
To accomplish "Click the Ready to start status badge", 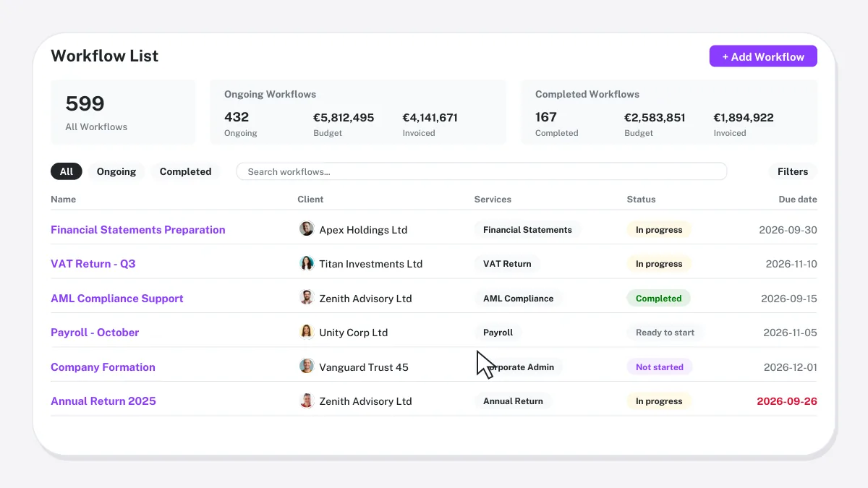I will (x=665, y=333).
